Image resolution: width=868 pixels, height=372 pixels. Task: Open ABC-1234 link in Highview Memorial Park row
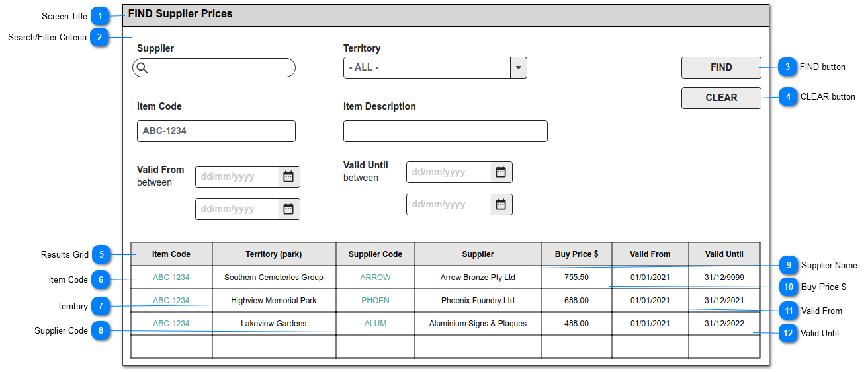[171, 301]
